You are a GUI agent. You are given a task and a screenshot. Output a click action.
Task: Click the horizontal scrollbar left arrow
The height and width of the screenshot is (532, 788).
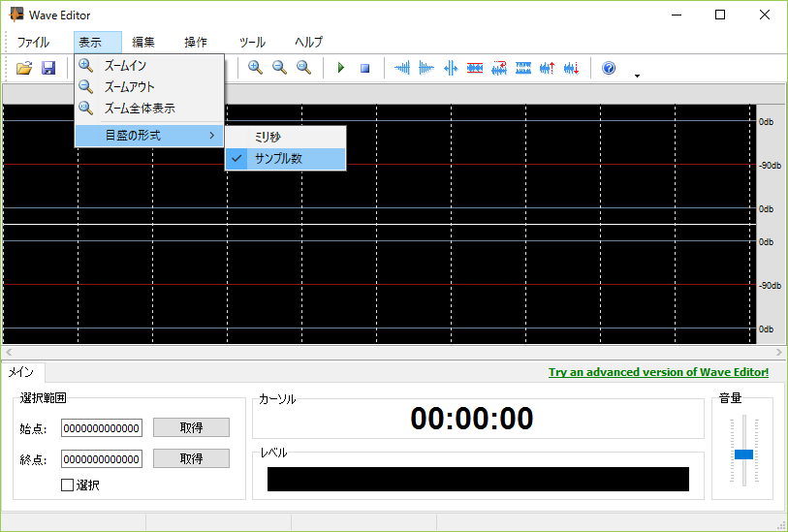9,352
